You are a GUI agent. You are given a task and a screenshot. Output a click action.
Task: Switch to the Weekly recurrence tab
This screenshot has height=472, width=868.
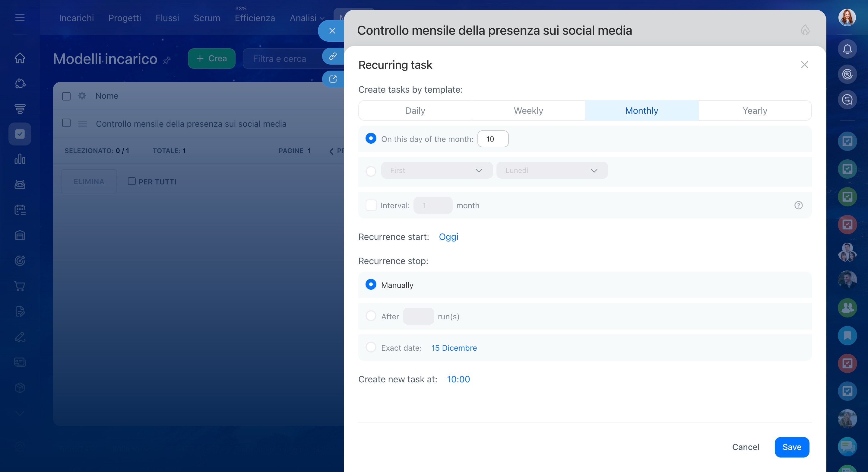(528, 110)
